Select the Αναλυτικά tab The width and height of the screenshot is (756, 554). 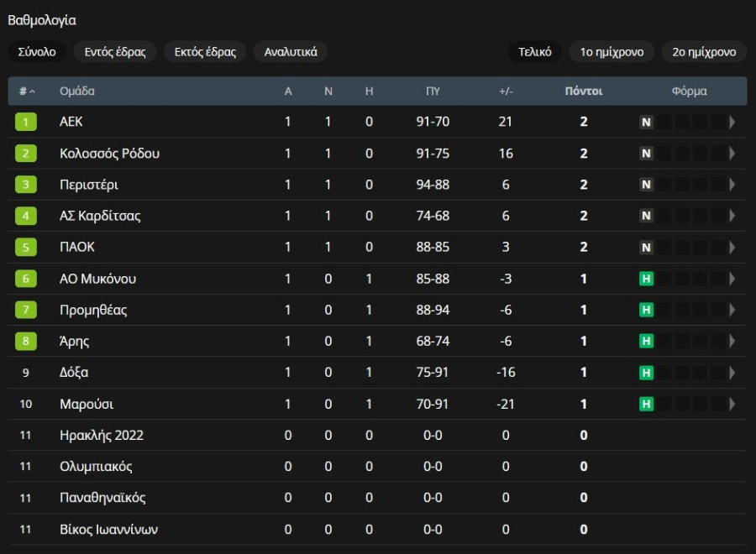[x=291, y=51]
